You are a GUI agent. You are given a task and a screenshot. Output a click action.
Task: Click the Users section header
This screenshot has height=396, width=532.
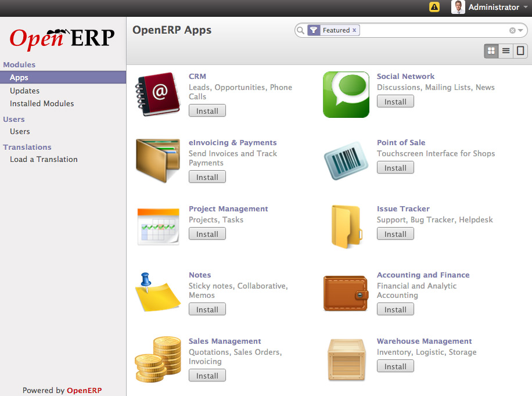click(14, 119)
